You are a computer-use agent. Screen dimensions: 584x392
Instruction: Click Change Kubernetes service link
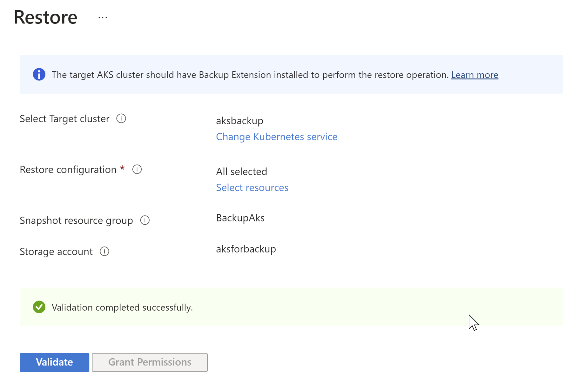coord(276,137)
